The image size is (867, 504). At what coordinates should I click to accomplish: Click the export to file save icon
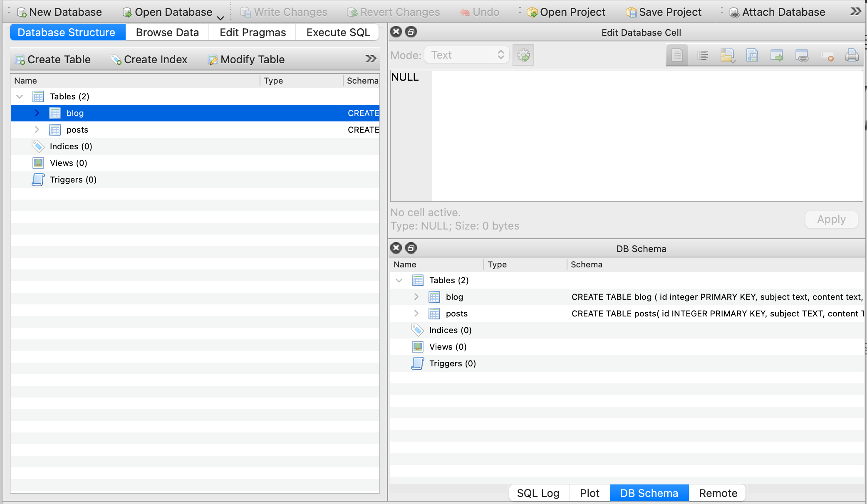coord(752,55)
